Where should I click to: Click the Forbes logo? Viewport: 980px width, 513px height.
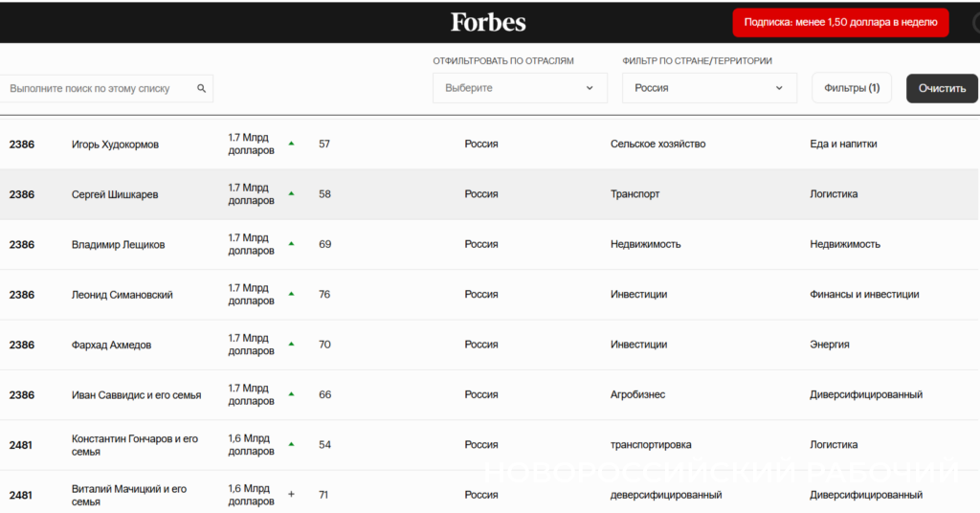[488, 22]
